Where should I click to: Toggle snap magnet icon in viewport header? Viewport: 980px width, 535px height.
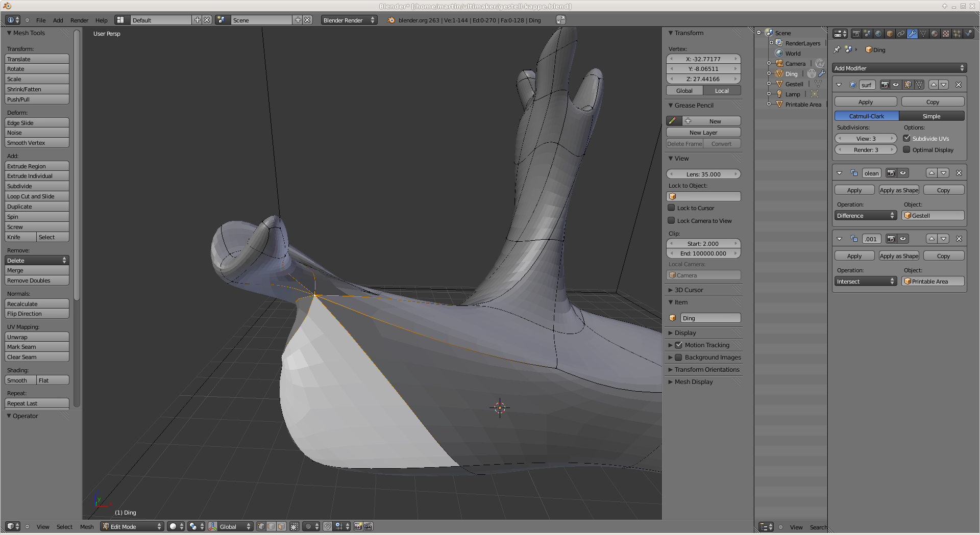click(328, 526)
